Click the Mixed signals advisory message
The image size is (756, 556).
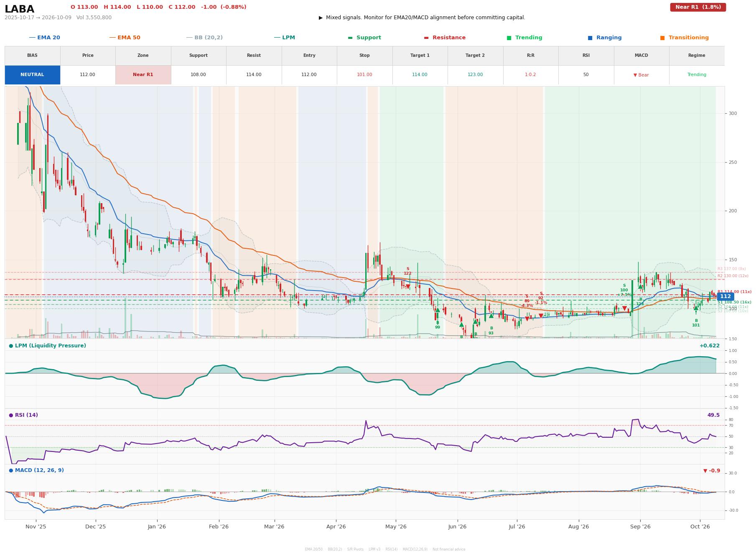pyautogui.click(x=422, y=18)
